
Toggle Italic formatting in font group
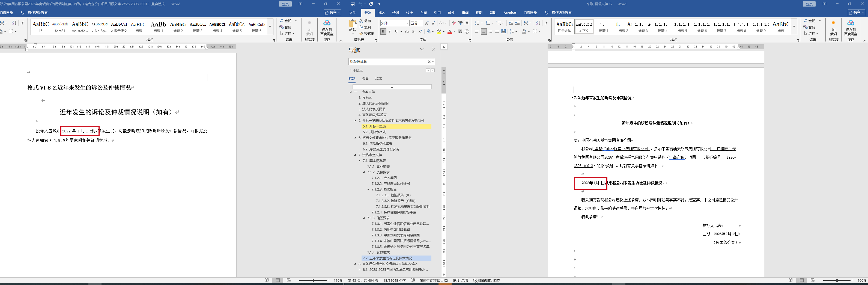(390, 31)
